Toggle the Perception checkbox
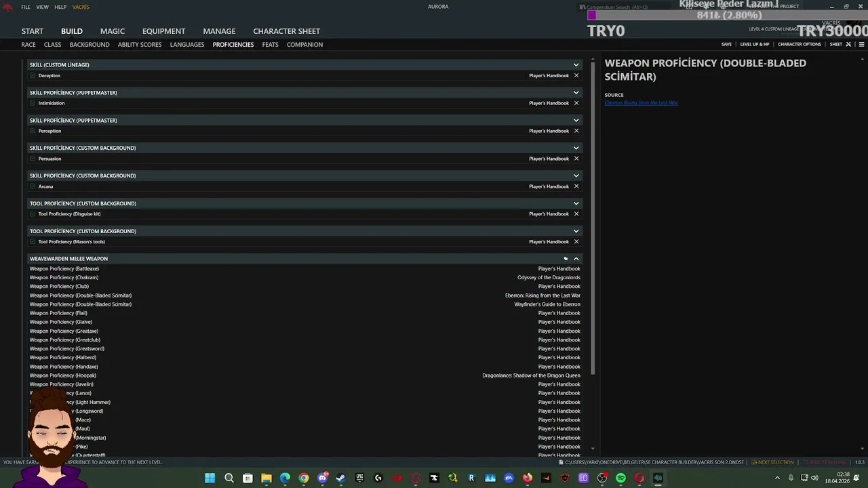868x488 pixels. 33,131
